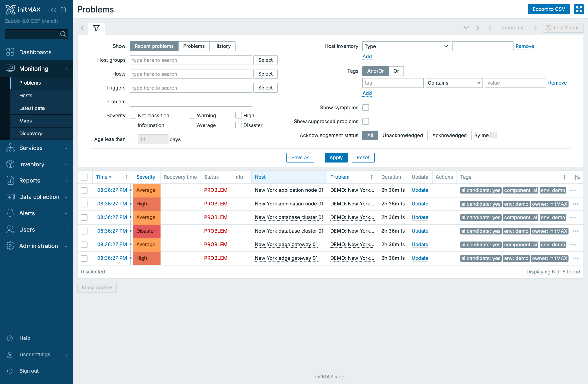Open Time column options menu dots
The image size is (588, 384).
[127, 177]
